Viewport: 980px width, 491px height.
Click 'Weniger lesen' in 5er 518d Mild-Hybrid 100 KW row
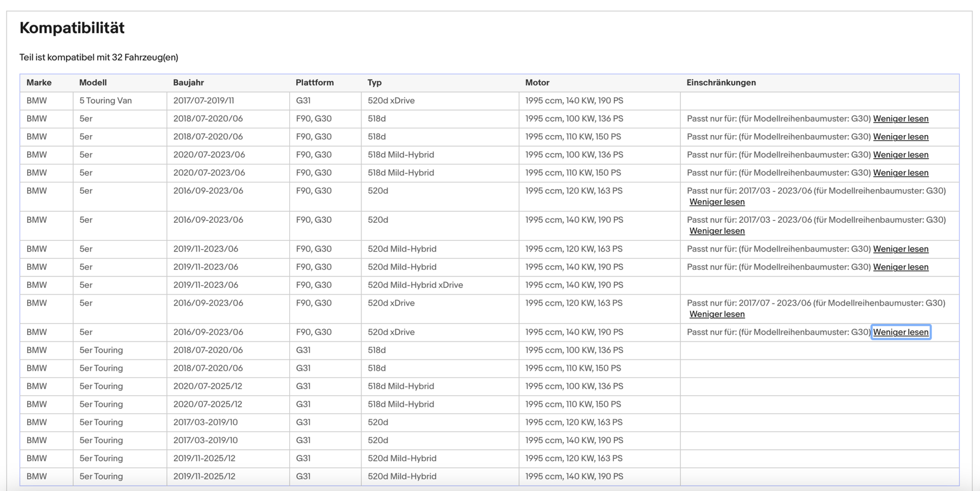click(900, 155)
